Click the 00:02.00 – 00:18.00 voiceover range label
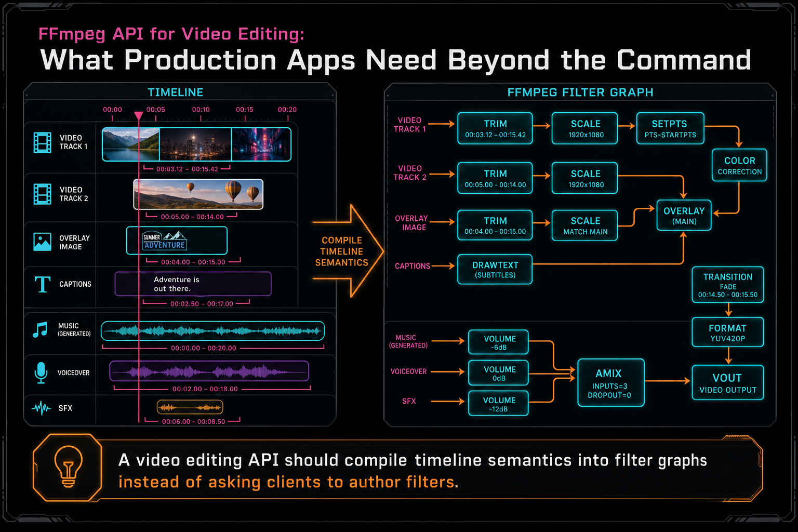 [205, 389]
